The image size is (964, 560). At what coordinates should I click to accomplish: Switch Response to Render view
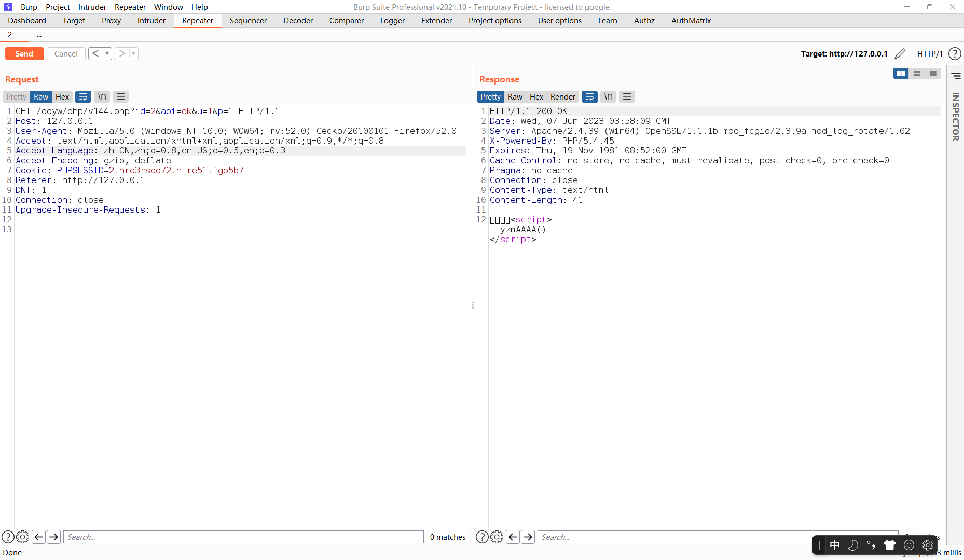pos(563,96)
